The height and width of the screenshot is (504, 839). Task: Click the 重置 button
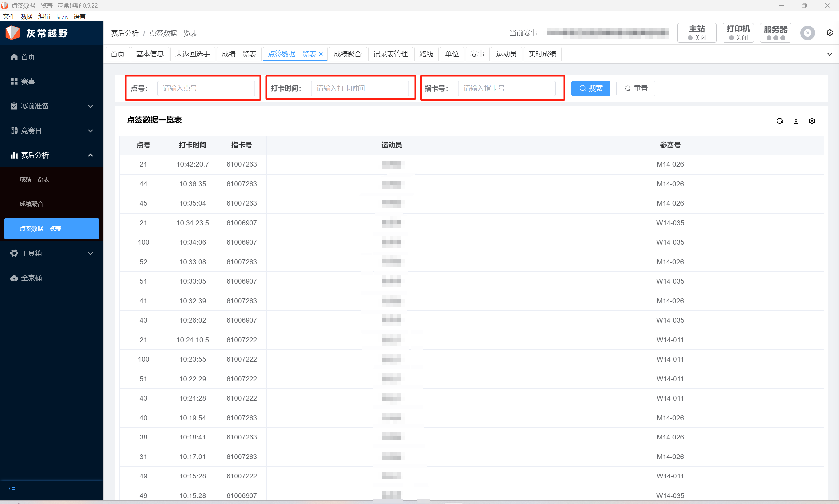click(x=636, y=88)
